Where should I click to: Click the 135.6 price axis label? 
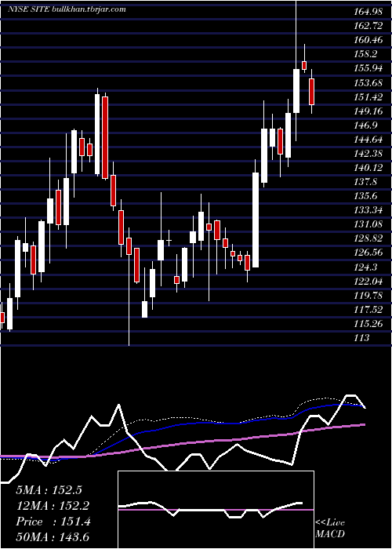(x=365, y=196)
